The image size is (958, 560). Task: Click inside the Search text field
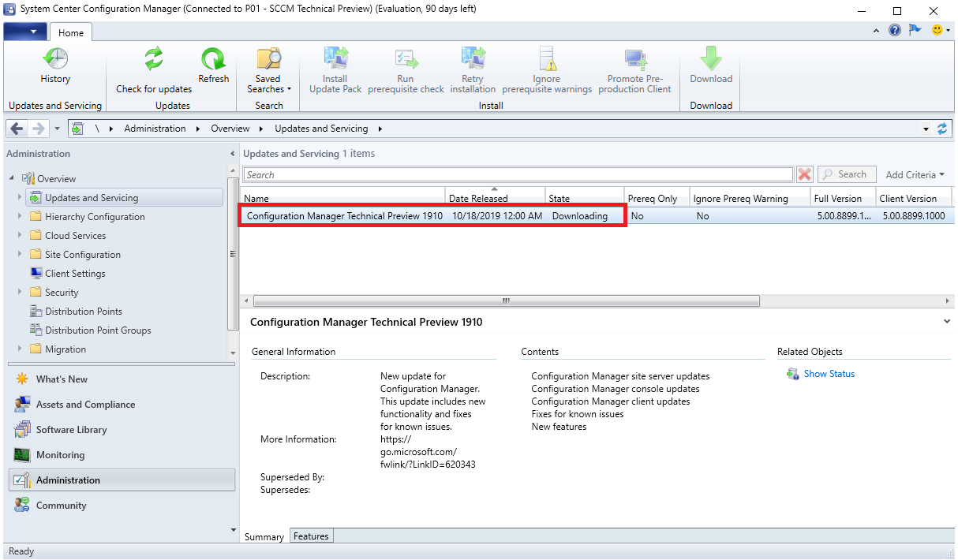pos(518,174)
